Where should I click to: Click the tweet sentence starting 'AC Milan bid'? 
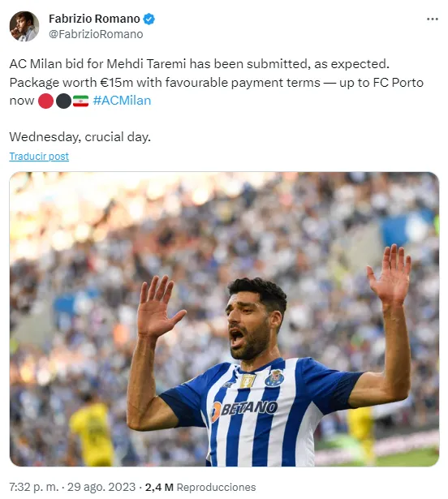tap(200, 64)
